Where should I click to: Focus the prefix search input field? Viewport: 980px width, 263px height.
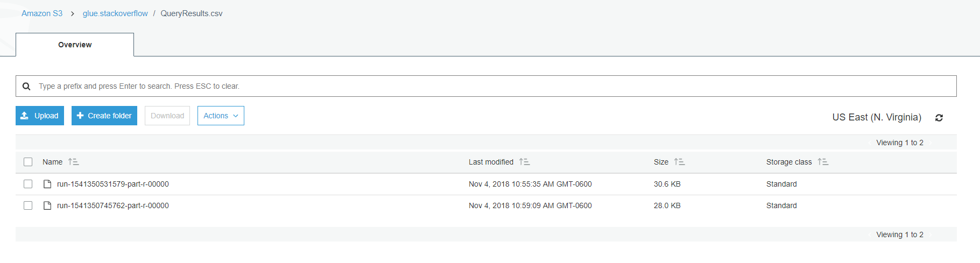click(486, 86)
